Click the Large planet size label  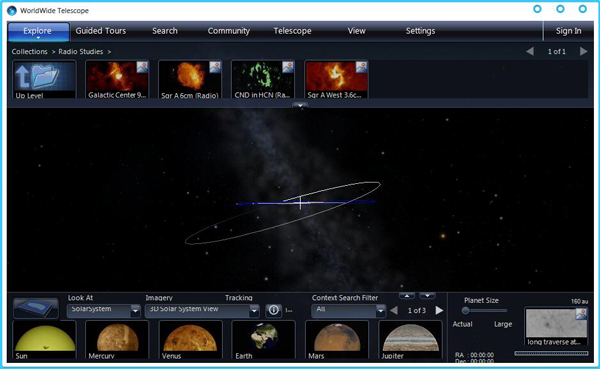[x=503, y=324]
